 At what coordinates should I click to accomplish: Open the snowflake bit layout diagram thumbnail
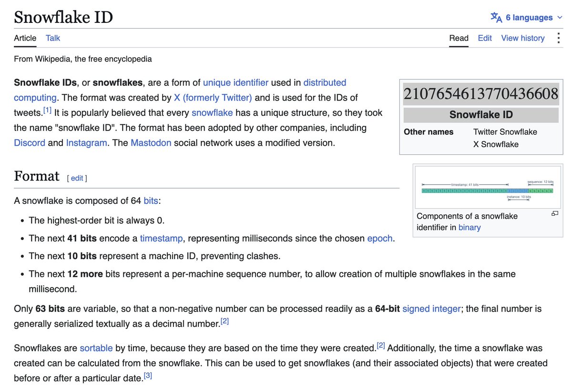tap(488, 188)
